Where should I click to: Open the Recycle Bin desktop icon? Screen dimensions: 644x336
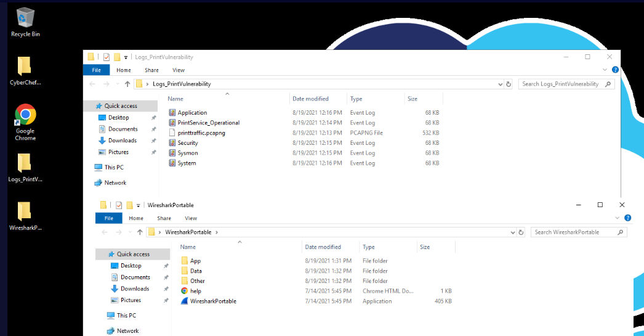coord(25,23)
